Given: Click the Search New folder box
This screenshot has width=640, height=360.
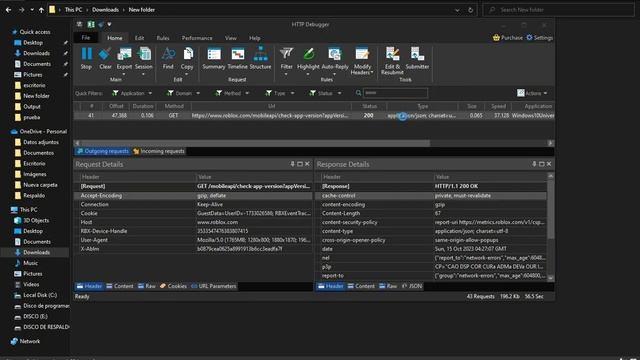Looking at the screenshot, I should click(559, 10).
